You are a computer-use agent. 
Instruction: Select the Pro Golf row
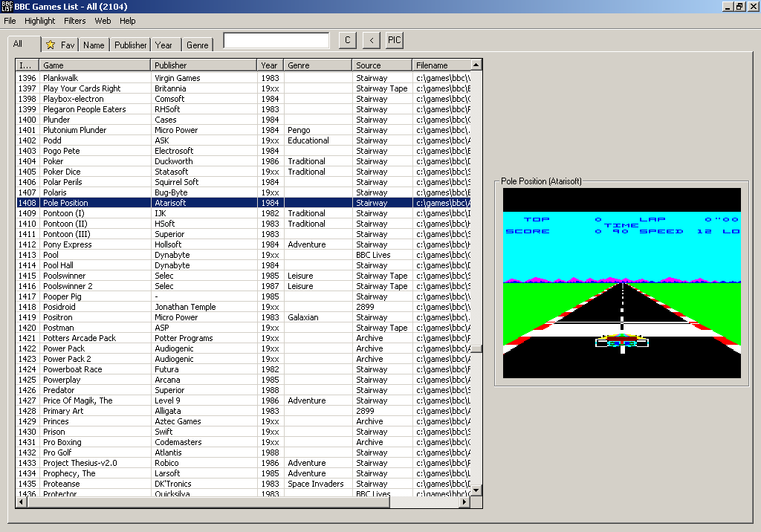coord(243,452)
